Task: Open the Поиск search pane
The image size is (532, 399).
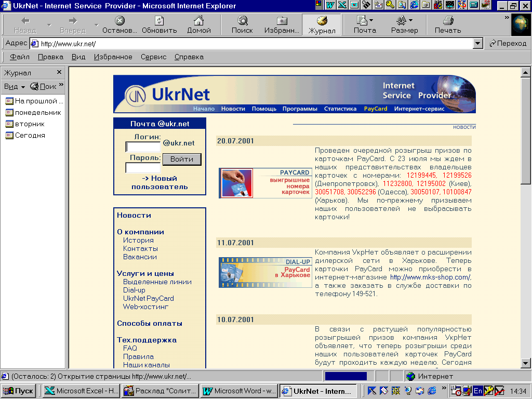Action: tap(242, 25)
